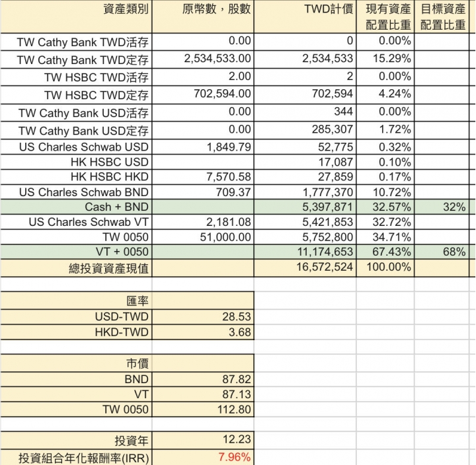Select the TWD value 344 cell

point(305,113)
